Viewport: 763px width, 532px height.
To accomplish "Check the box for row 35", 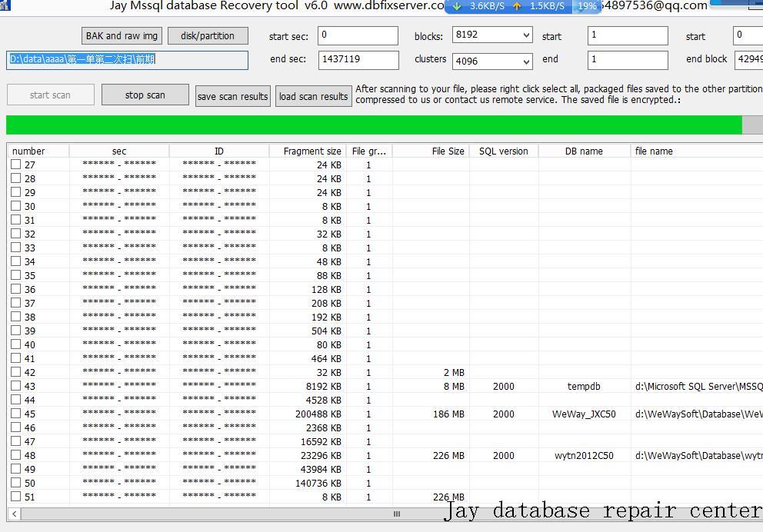I will coord(16,274).
